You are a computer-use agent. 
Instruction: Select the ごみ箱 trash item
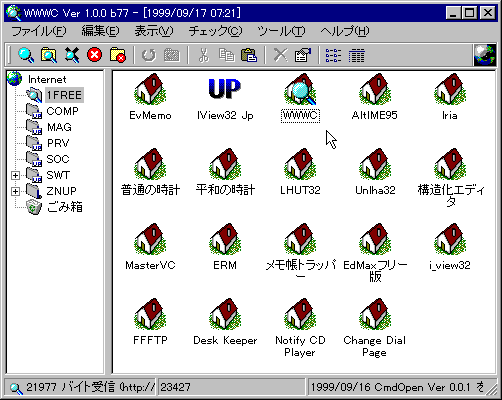click(65, 207)
